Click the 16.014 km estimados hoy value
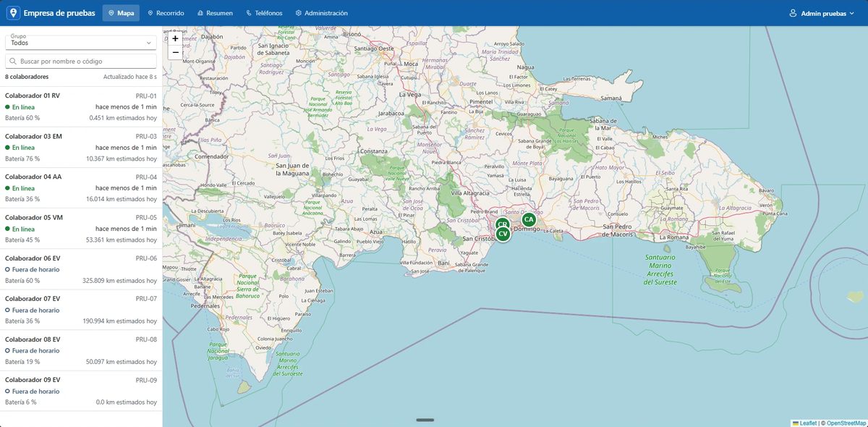868x427 pixels. click(x=121, y=199)
